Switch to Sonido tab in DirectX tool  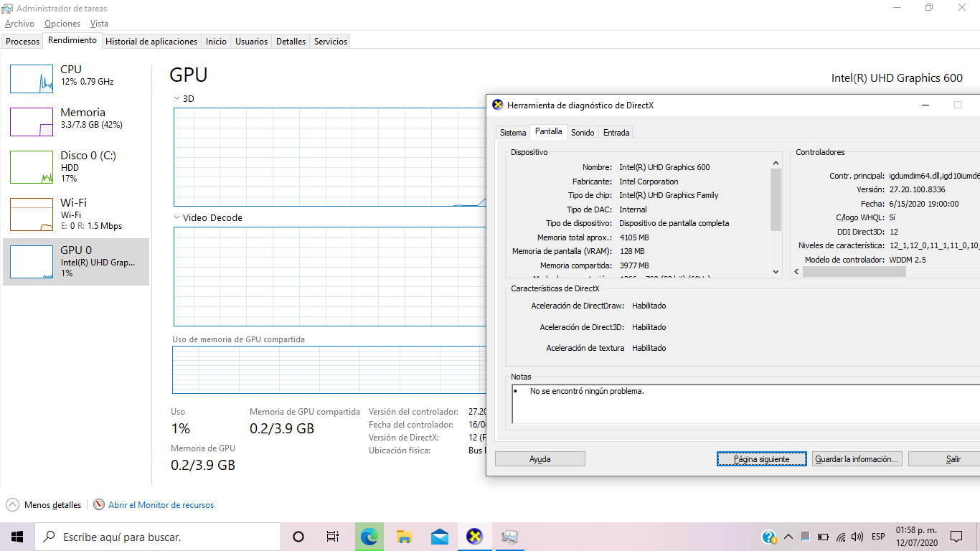click(x=583, y=133)
